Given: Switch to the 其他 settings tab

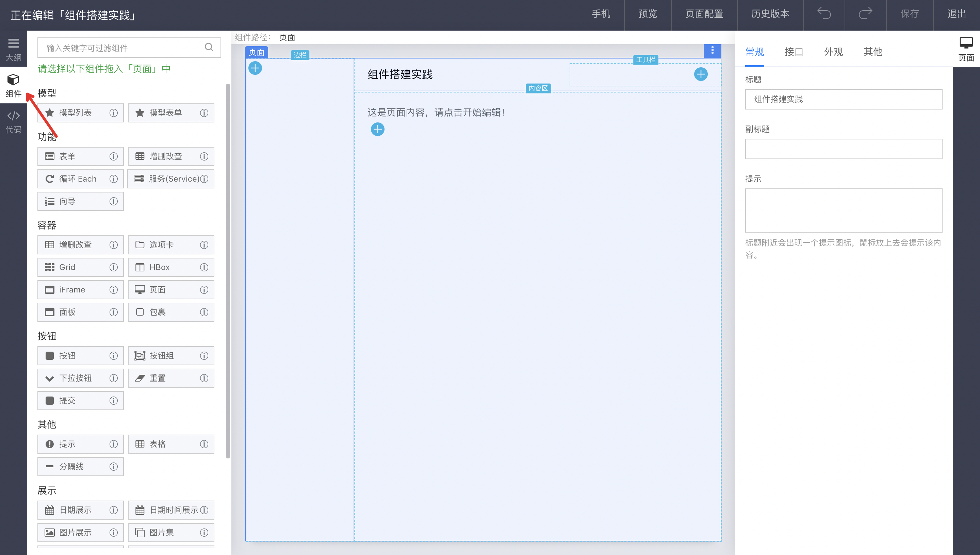Looking at the screenshot, I should click(x=873, y=52).
